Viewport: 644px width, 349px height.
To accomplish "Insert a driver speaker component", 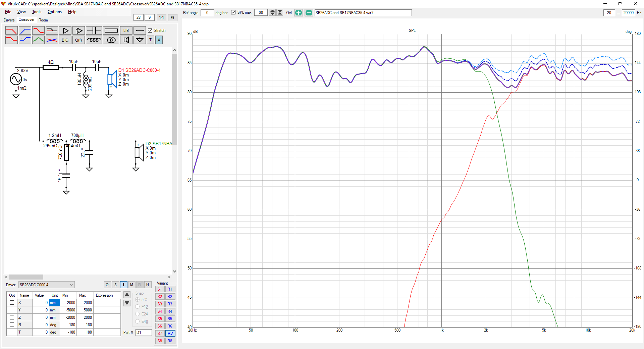I will pyautogui.click(x=126, y=40).
